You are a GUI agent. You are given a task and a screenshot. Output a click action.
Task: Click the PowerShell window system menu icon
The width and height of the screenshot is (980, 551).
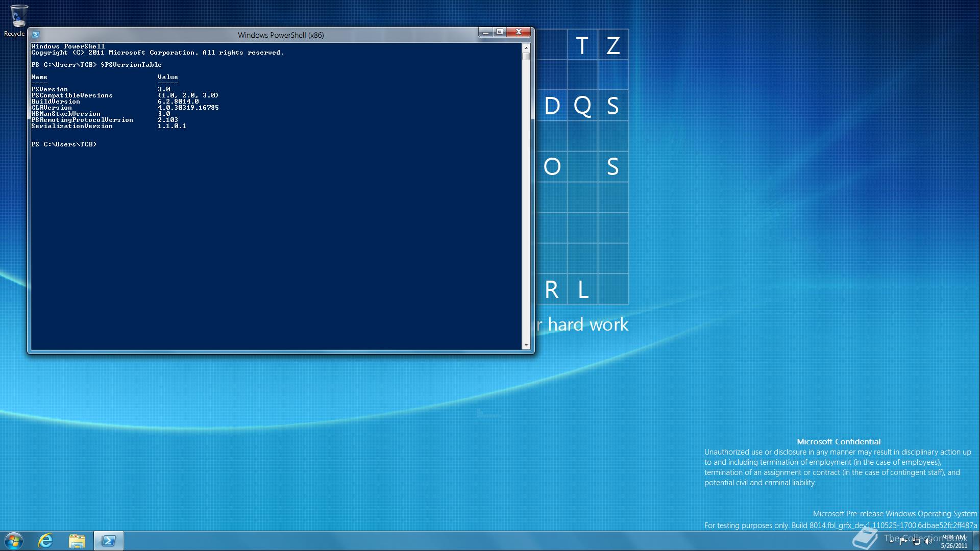click(36, 35)
